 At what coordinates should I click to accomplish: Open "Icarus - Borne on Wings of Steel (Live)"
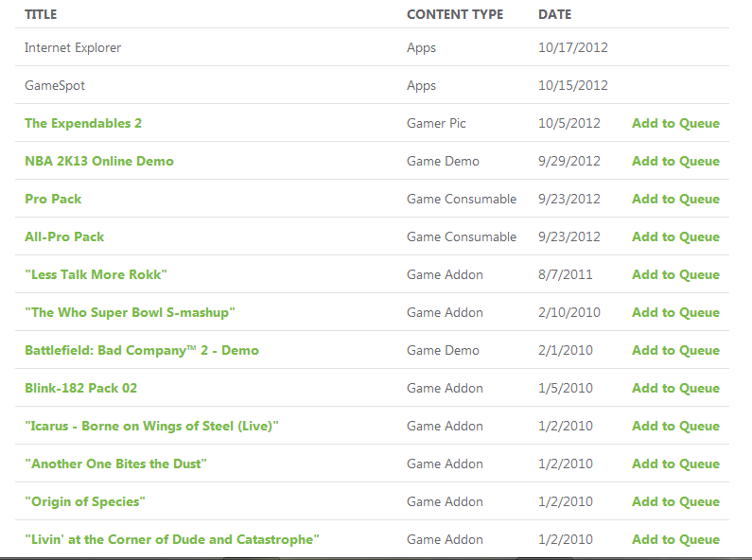point(151,427)
